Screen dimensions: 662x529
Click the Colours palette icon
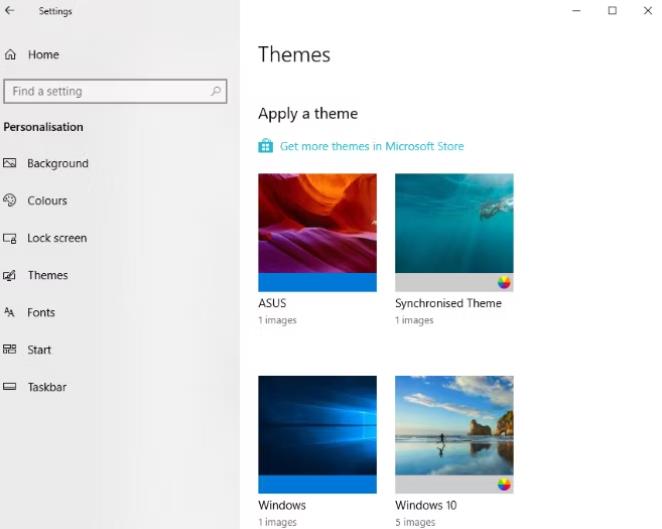point(10,200)
